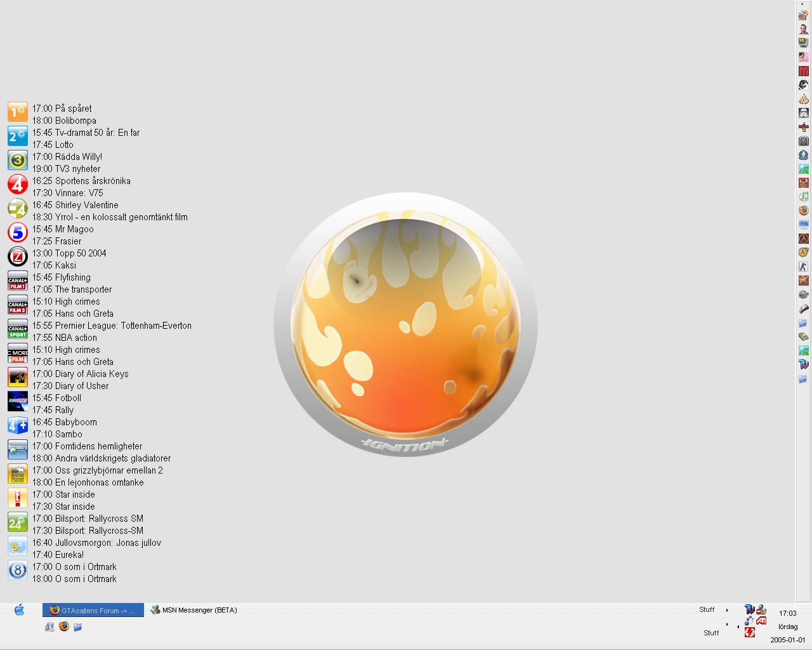Viewport: 812px width, 650px height.
Task: Click the stormtrooper helmet sidebar icon
Action: pyautogui.click(x=803, y=113)
